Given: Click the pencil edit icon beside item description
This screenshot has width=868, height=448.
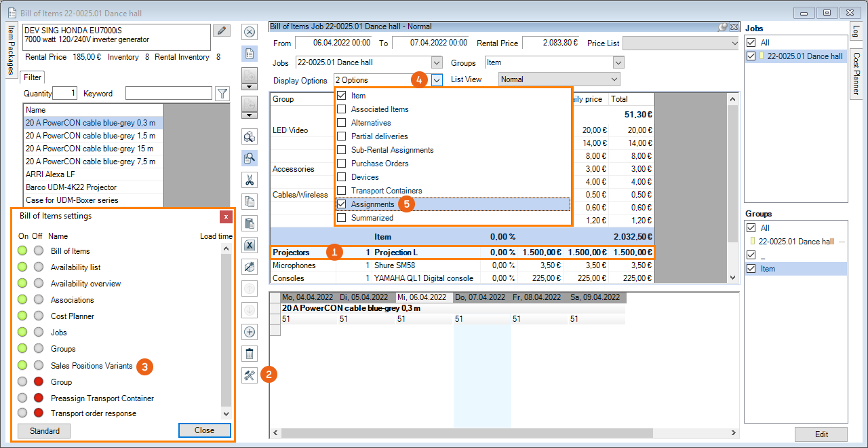Looking at the screenshot, I should 221,31.
